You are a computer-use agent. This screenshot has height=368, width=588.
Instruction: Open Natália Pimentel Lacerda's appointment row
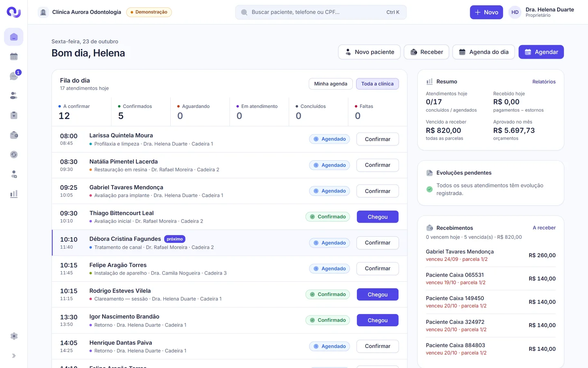tap(229, 165)
